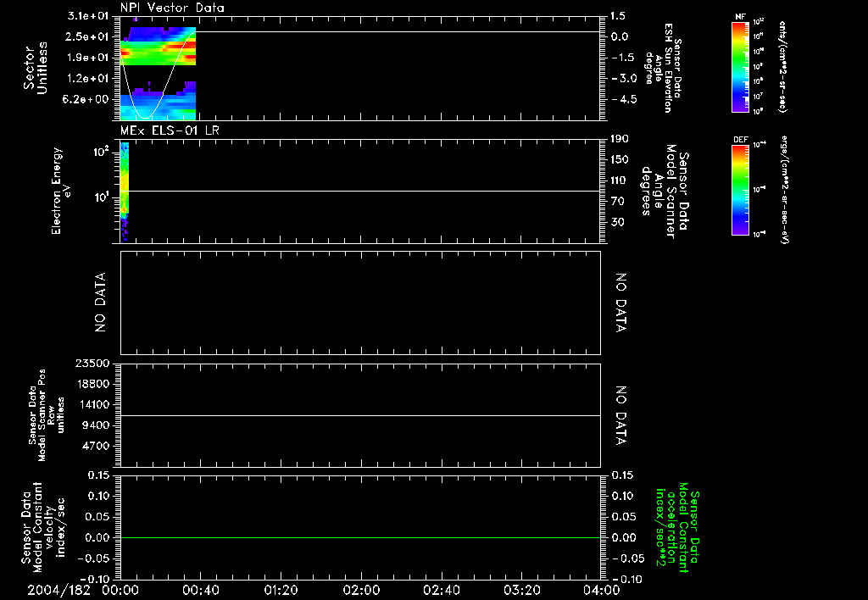Click right-axis 0.10 acceleration tick value
868x600 pixels.
[623, 496]
